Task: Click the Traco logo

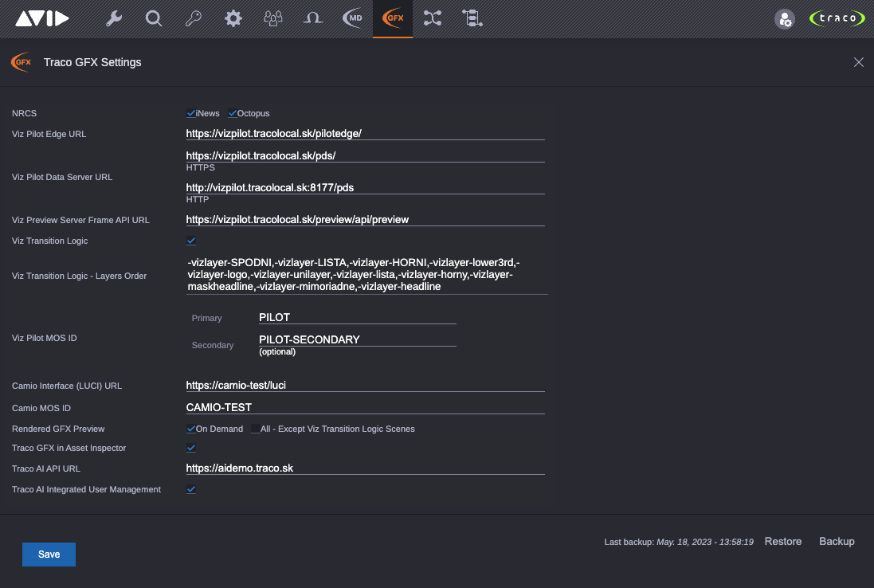Action: pyautogui.click(x=837, y=18)
